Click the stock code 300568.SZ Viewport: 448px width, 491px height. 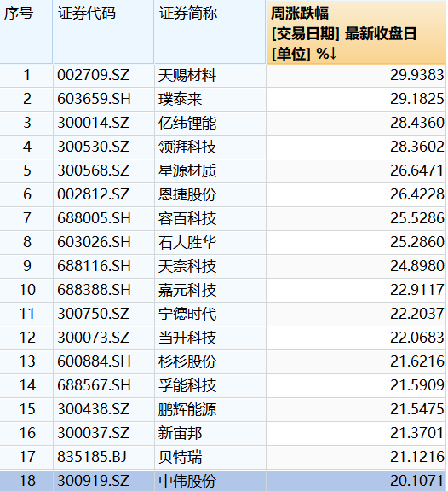(x=93, y=170)
